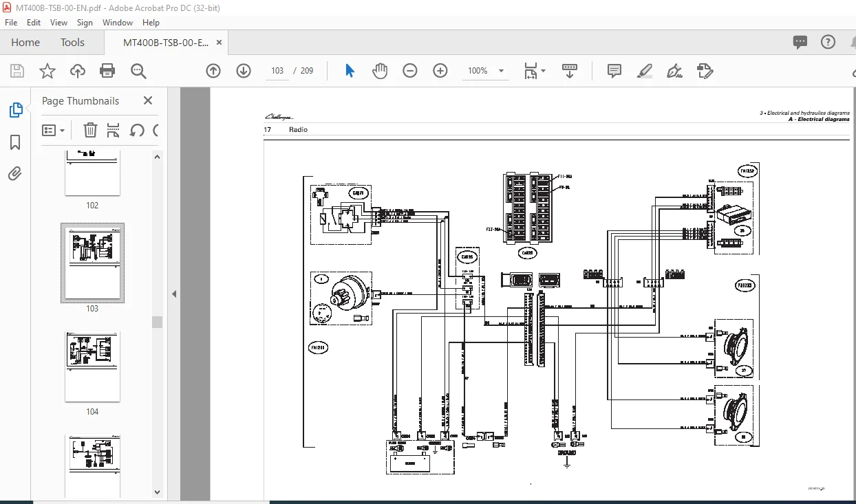Image resolution: width=856 pixels, height=504 pixels.
Task: Click the page number field showing 103
Action: 277,71
